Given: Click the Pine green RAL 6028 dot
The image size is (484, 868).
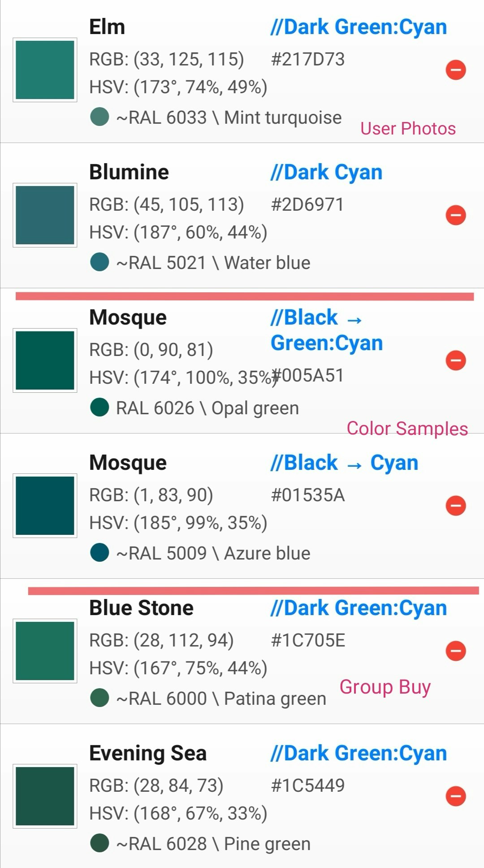Looking at the screenshot, I should (x=99, y=843).
